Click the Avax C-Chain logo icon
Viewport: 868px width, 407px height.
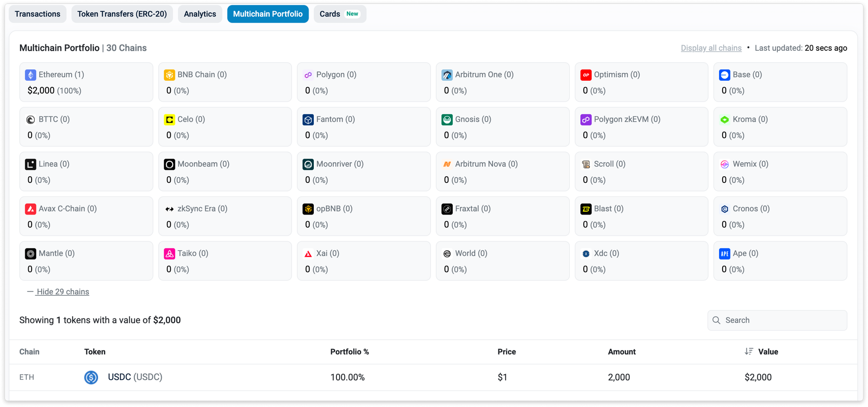[x=30, y=209]
